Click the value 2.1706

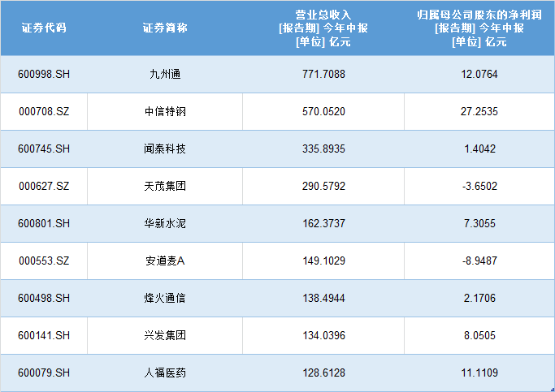[479, 299]
